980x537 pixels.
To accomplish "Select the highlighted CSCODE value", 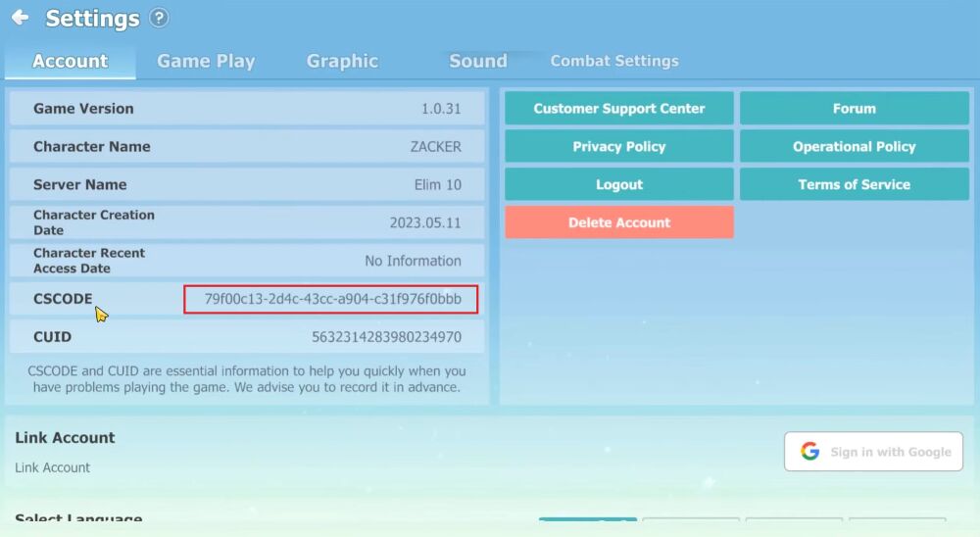I will coord(331,299).
